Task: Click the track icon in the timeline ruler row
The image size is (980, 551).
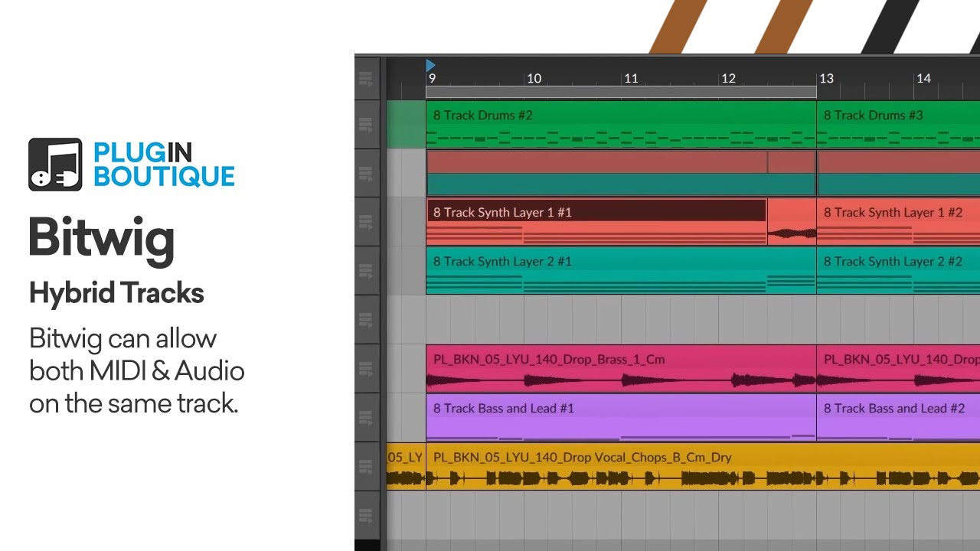Action: (365, 78)
